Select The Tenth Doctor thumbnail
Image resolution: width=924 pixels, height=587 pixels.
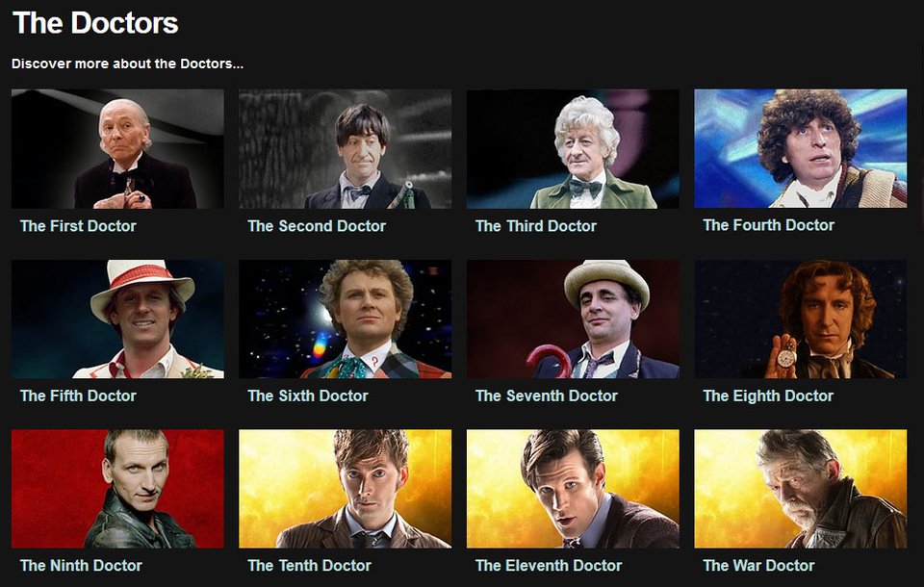(x=346, y=489)
